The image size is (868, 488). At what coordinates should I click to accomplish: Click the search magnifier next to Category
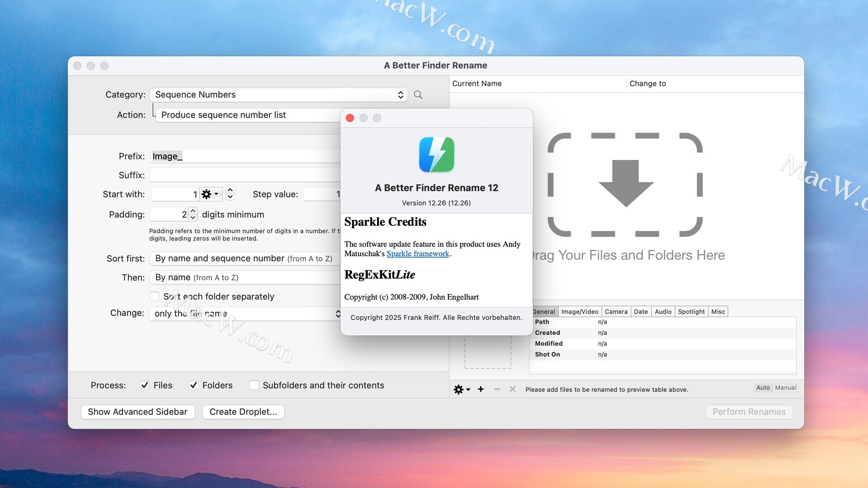[418, 95]
